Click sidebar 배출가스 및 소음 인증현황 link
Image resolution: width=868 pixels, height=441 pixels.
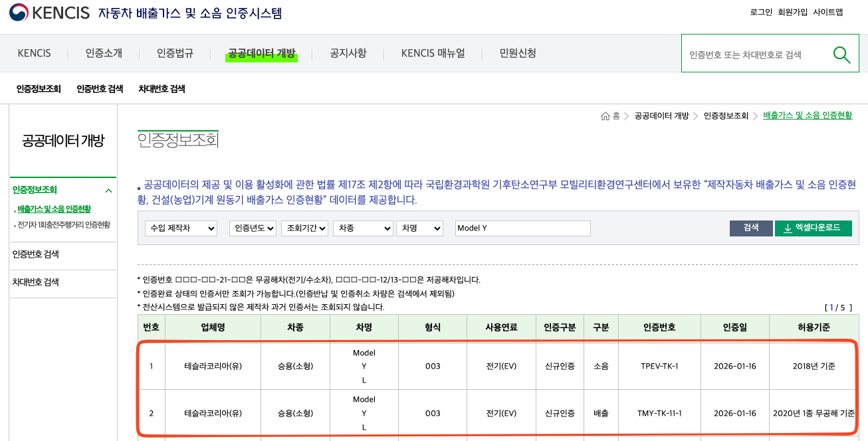[x=54, y=209]
